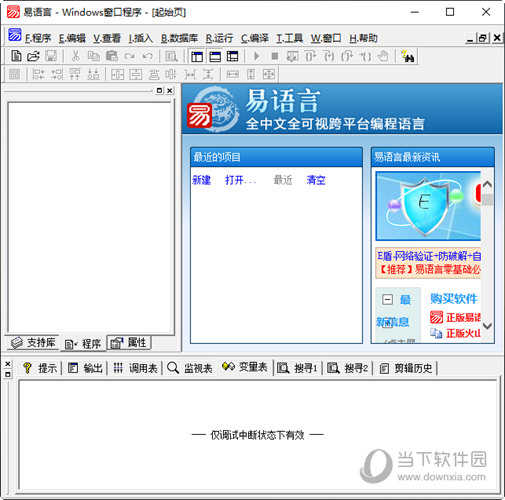Toggle the bottom status panel view button
The height and width of the screenshot is (500, 505).
pos(215,56)
